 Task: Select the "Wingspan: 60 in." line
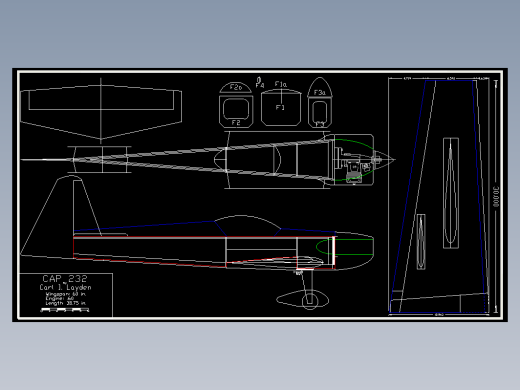(x=65, y=294)
